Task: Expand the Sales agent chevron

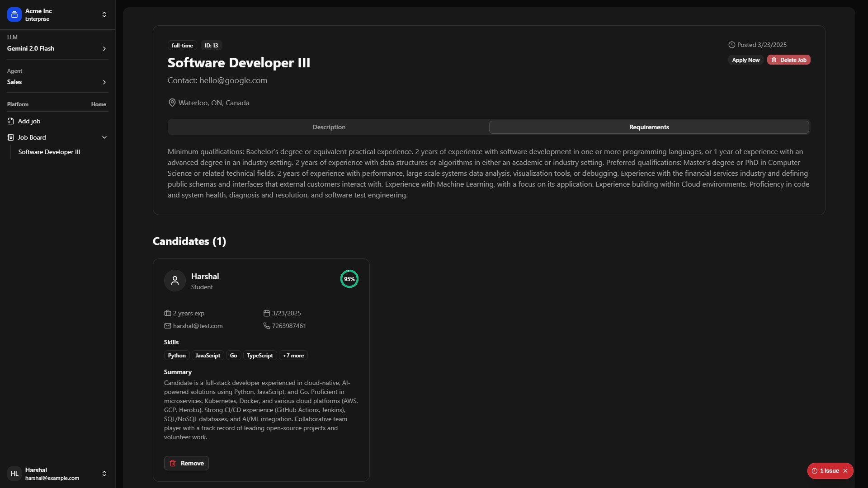Action: 104,82
